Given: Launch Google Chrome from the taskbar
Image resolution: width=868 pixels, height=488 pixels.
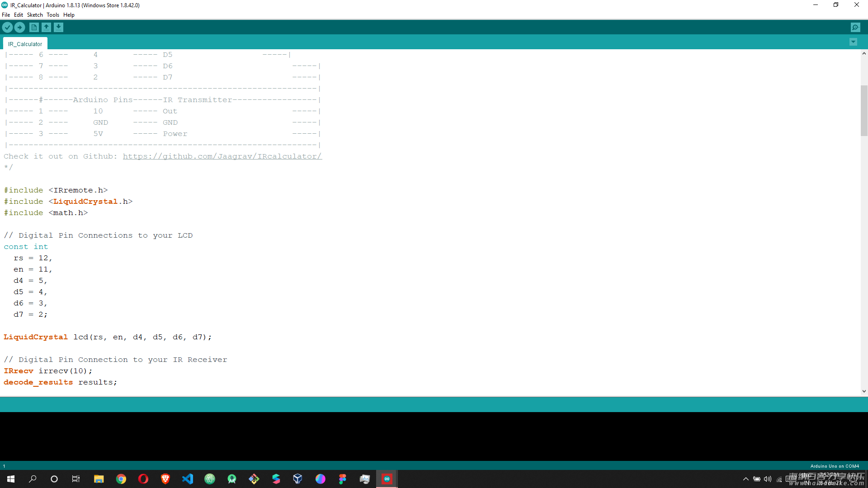Looking at the screenshot, I should 121,479.
